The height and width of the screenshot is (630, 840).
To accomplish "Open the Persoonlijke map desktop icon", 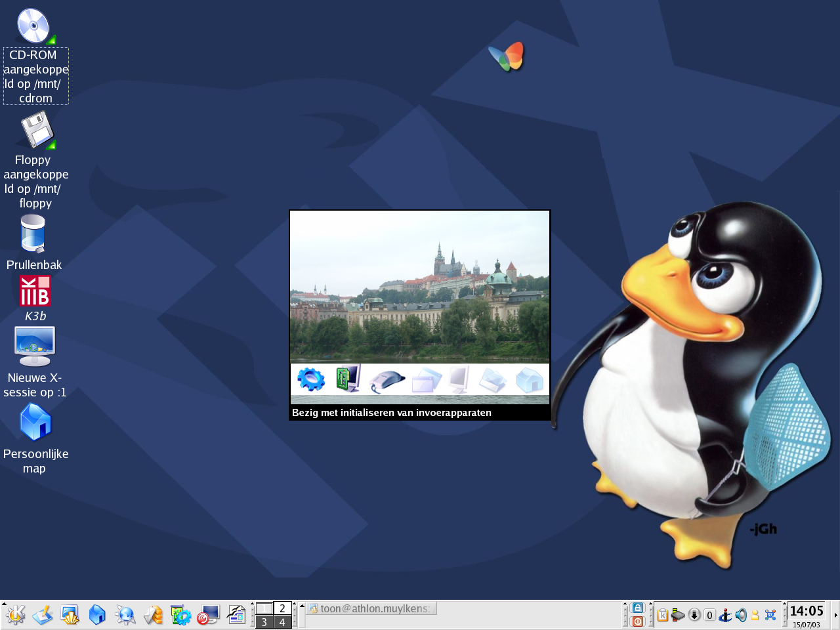I will click(35, 422).
